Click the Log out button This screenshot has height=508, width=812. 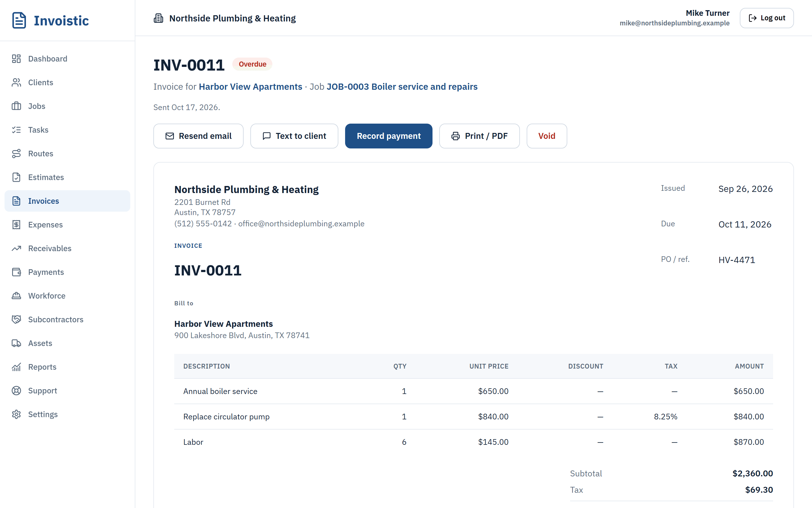coord(767,18)
